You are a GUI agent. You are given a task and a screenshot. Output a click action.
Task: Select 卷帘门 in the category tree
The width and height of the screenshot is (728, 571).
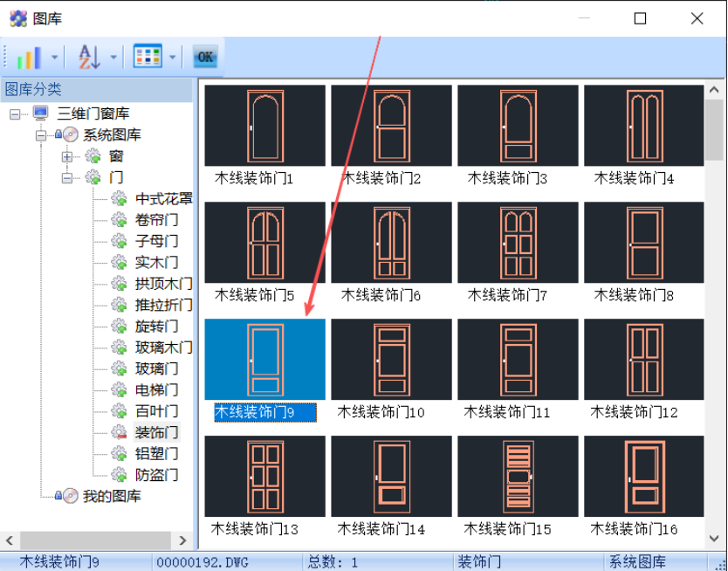pos(156,220)
